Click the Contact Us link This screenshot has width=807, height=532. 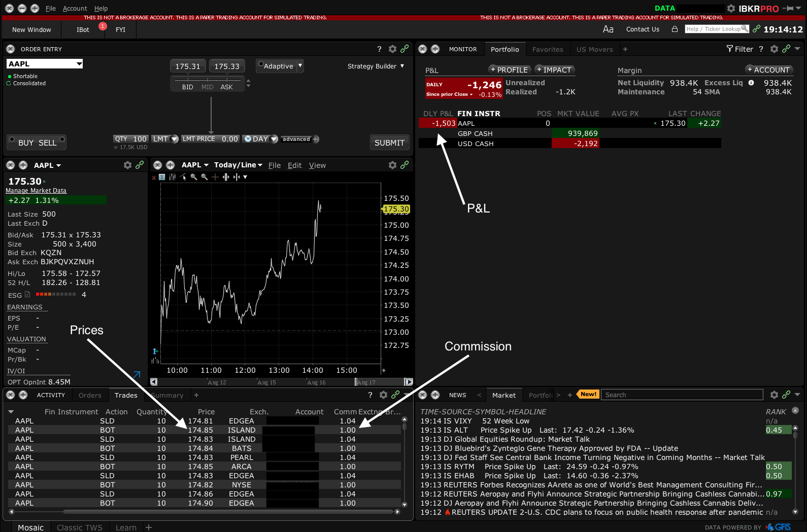(643, 29)
